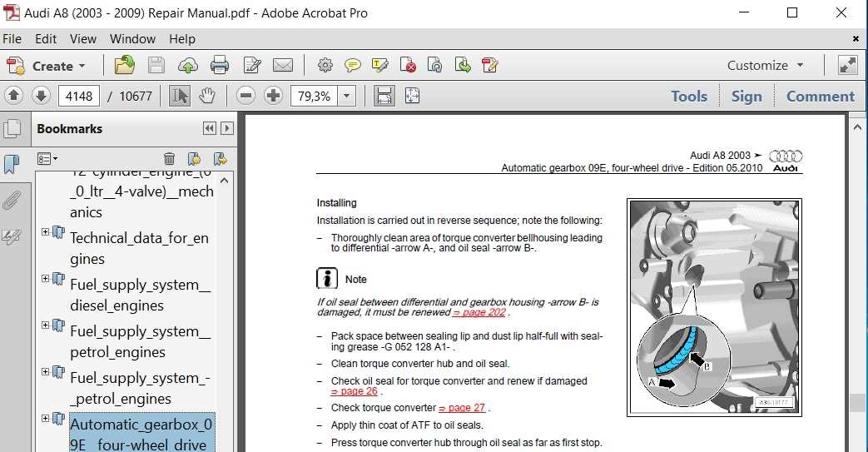Open the Comment pane
The image size is (868, 452).
821,97
